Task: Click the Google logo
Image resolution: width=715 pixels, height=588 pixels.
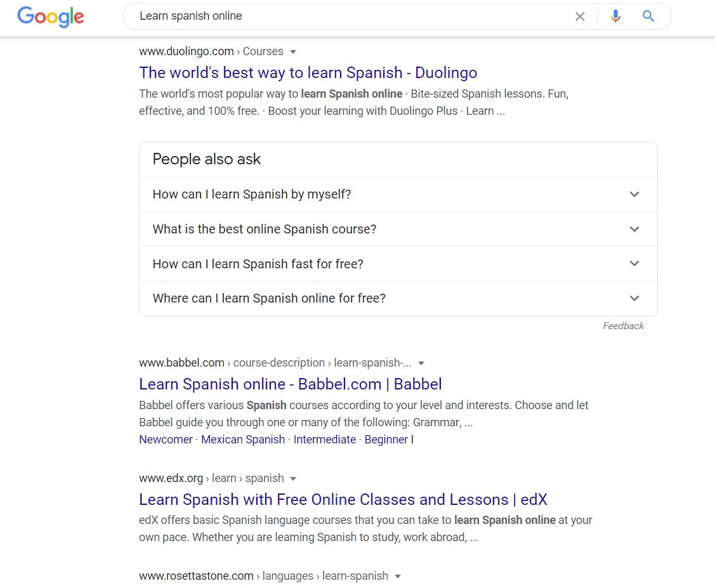Action: click(x=51, y=17)
